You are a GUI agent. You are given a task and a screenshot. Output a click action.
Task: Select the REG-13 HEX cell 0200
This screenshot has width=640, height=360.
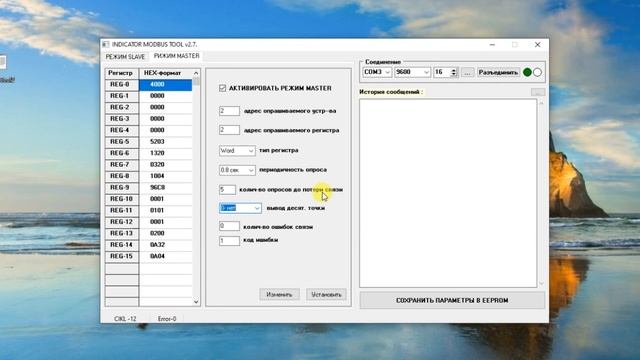[x=166, y=233]
